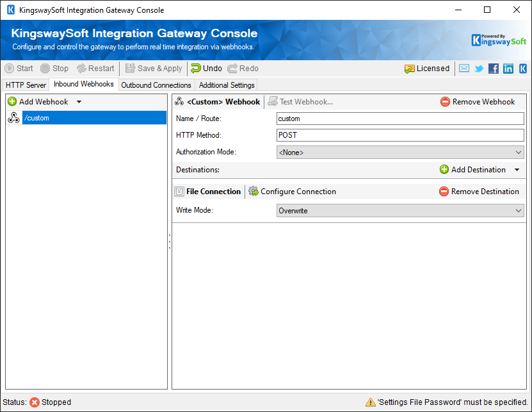Image resolution: width=532 pixels, height=412 pixels.
Task: Click the KingswaySoft K icon in toolbar
Action: pos(523,69)
